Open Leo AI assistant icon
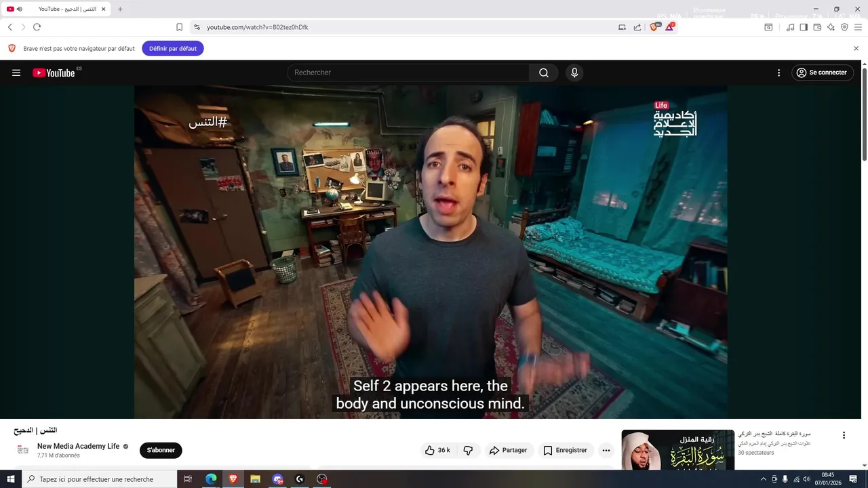868x488 pixels. tap(831, 27)
